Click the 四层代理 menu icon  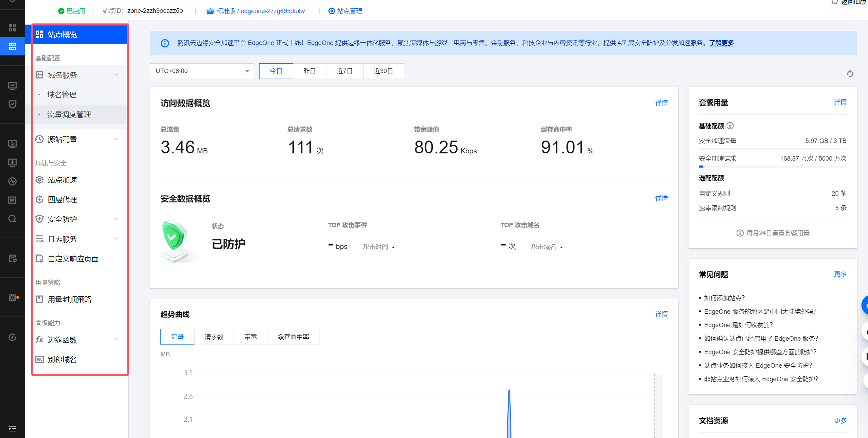point(40,199)
